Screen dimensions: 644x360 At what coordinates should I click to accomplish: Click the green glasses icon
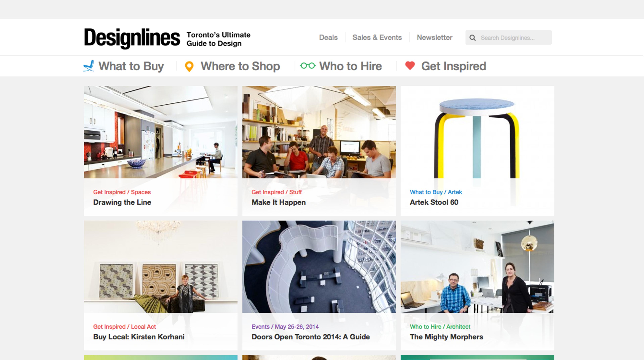click(x=308, y=66)
